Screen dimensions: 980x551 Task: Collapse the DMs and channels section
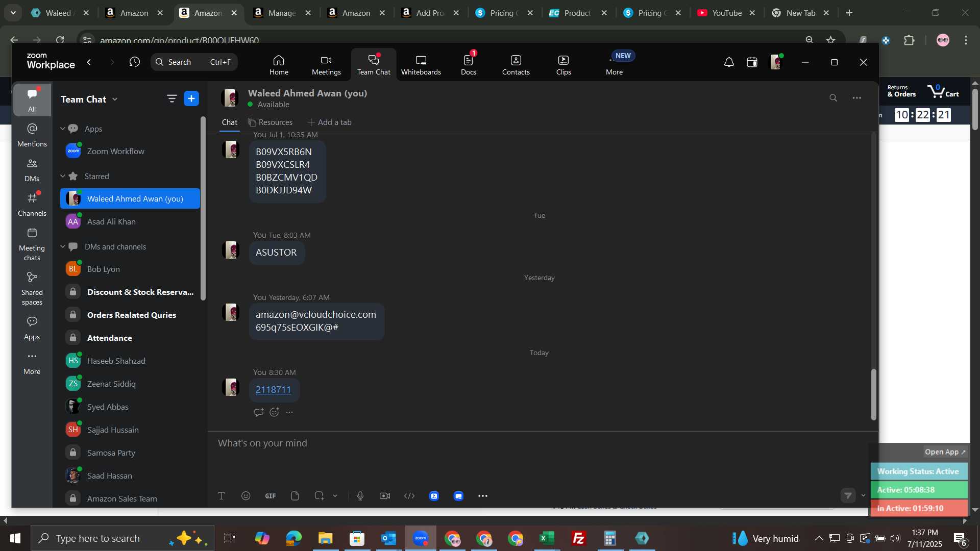[63, 246]
